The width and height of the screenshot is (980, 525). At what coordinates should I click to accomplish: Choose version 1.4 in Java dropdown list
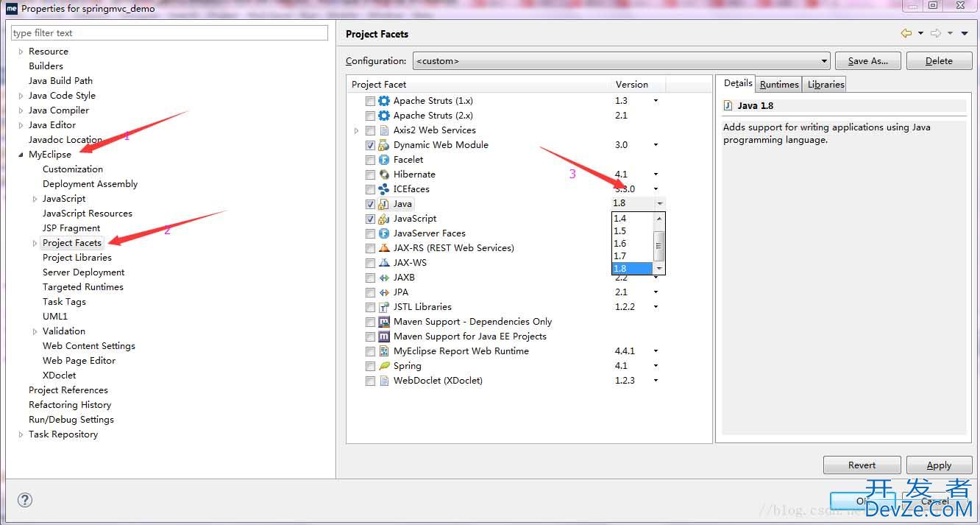coord(633,219)
